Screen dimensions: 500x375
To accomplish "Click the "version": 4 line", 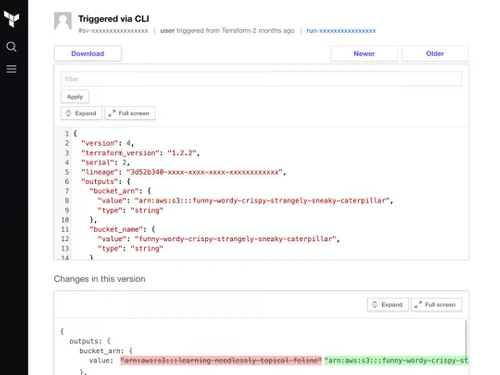I will point(107,143).
